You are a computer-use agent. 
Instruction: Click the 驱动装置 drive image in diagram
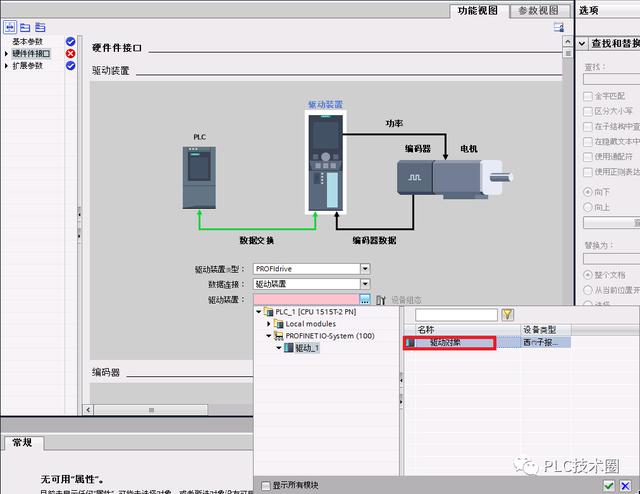(x=325, y=161)
